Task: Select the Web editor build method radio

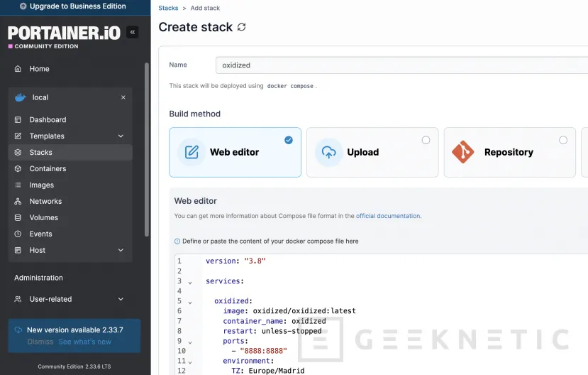Action: click(289, 140)
